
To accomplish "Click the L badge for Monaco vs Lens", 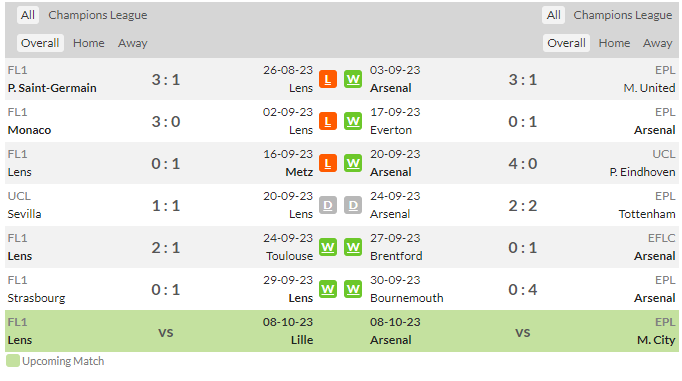I will [x=328, y=121].
